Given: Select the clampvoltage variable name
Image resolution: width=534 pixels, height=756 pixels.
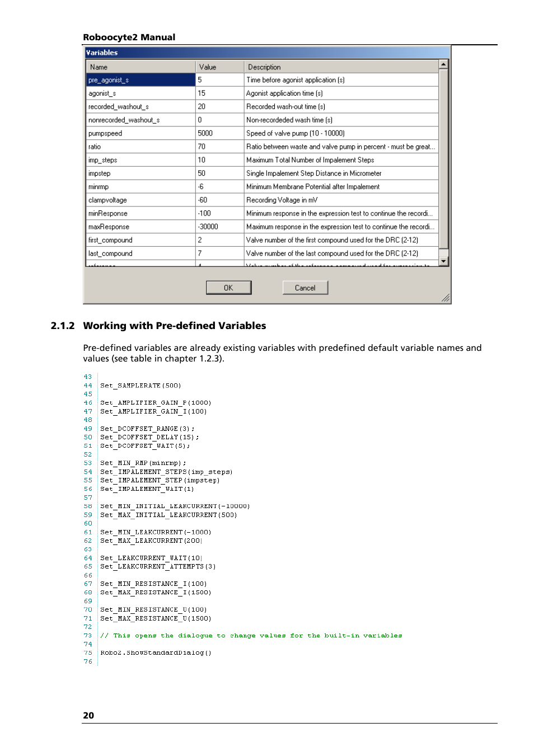Looking at the screenshot, I should [x=107, y=200].
